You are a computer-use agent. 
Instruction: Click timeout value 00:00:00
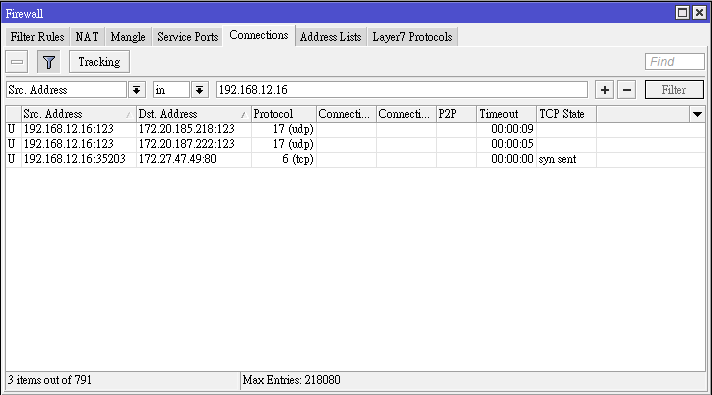click(512, 159)
